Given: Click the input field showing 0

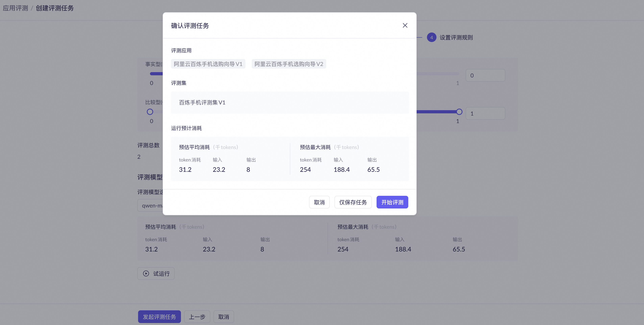Looking at the screenshot, I should pyautogui.click(x=485, y=75).
